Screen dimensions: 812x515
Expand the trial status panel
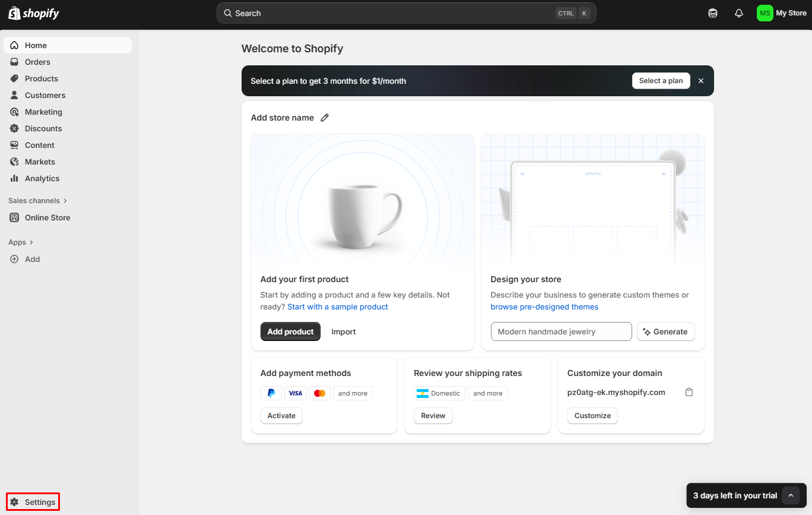[791, 495]
